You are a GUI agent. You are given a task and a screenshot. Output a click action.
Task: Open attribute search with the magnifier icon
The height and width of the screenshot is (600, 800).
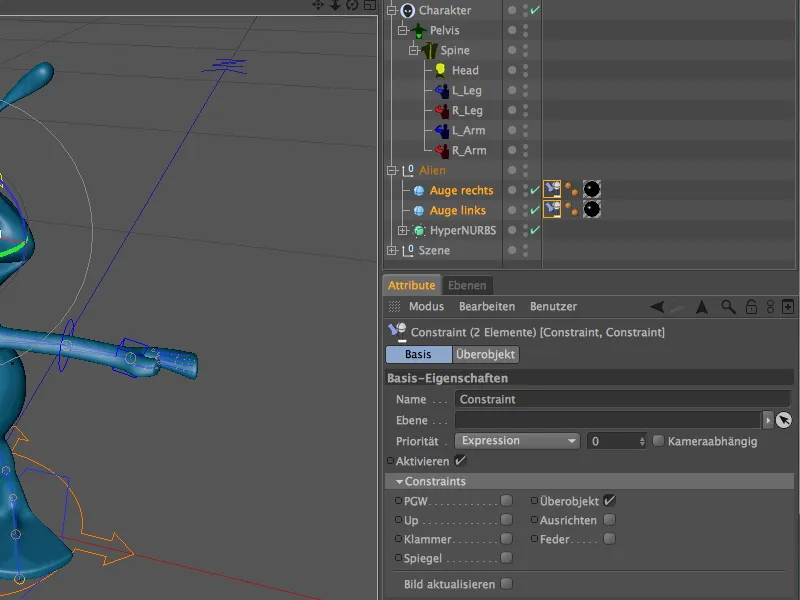tap(728, 307)
